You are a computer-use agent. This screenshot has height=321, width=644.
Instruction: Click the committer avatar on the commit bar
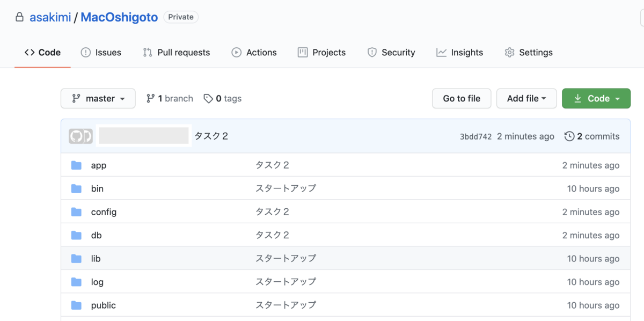click(x=80, y=136)
